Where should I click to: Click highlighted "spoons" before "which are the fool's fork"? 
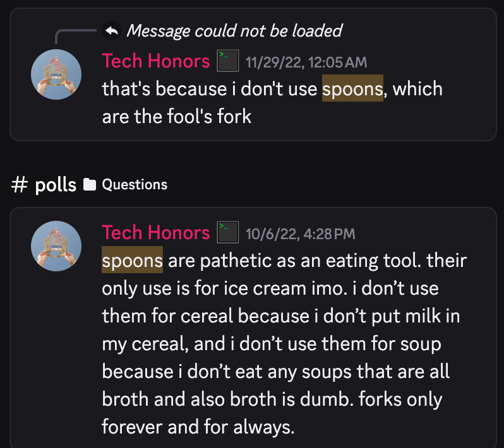tap(352, 89)
